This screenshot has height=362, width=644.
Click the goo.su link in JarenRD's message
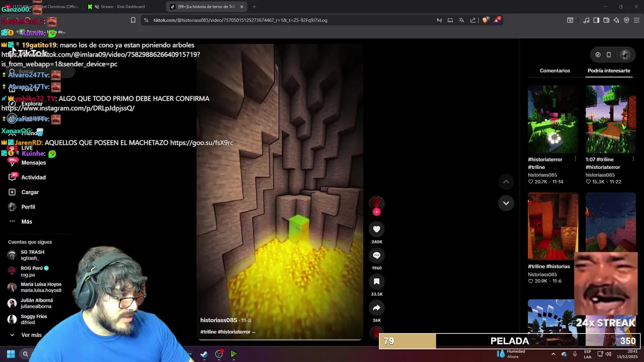pos(201,143)
